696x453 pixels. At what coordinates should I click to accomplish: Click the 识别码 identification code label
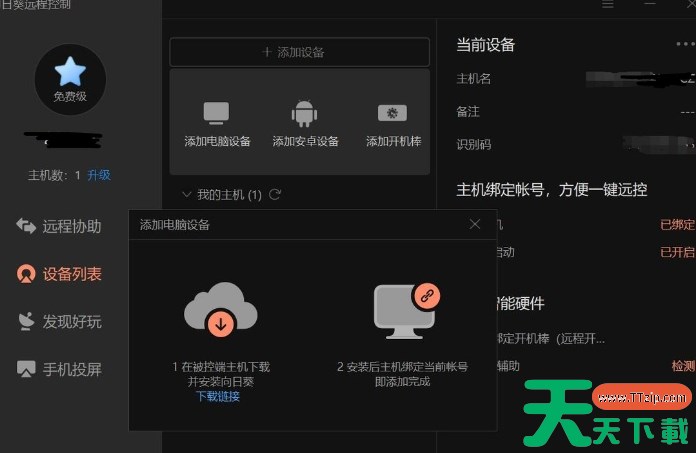[474, 144]
